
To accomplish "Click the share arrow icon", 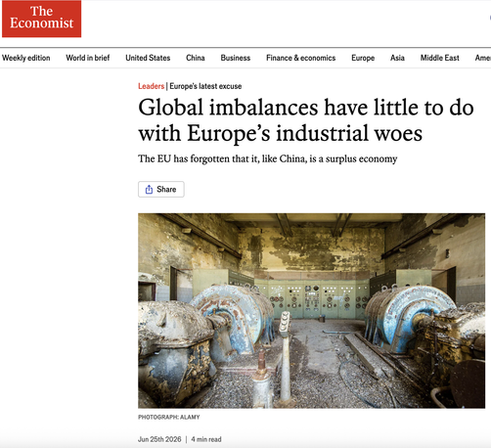I will pyautogui.click(x=149, y=189).
